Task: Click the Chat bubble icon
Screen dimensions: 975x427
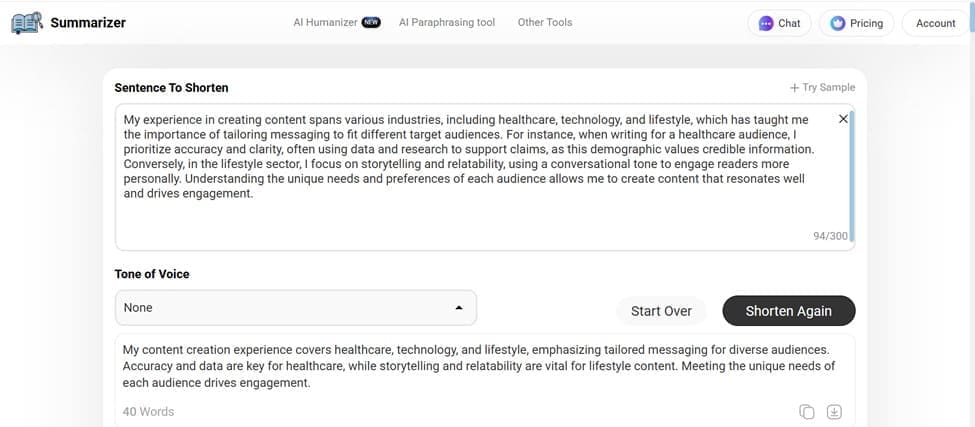Action: [767, 23]
